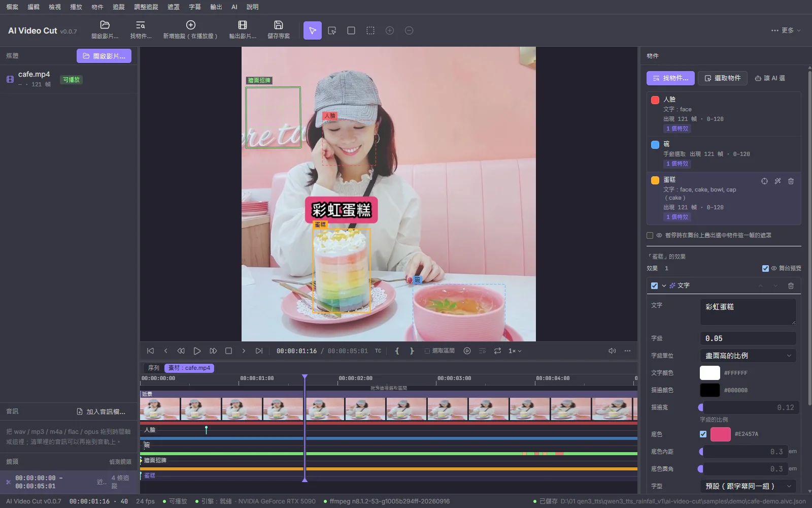
Task: Select the arrow pointer tool
Action: (313, 30)
